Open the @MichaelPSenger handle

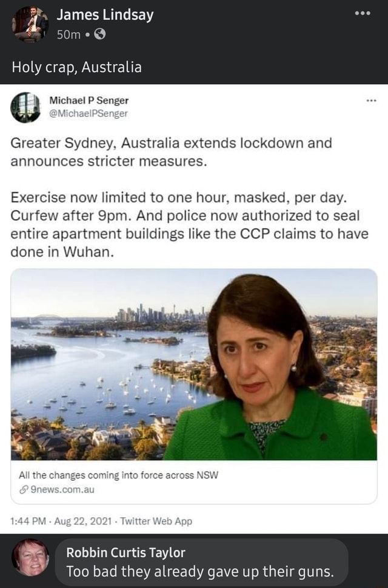89,113
